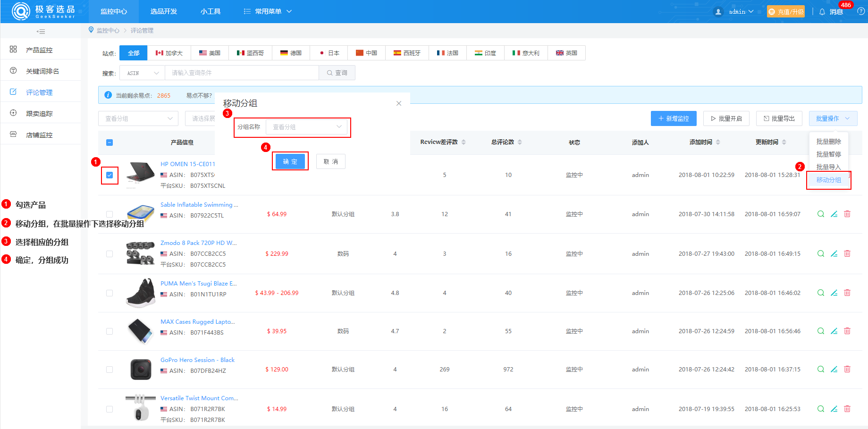
Task: View details for GoPro Hero Session row
Action: coord(821,369)
